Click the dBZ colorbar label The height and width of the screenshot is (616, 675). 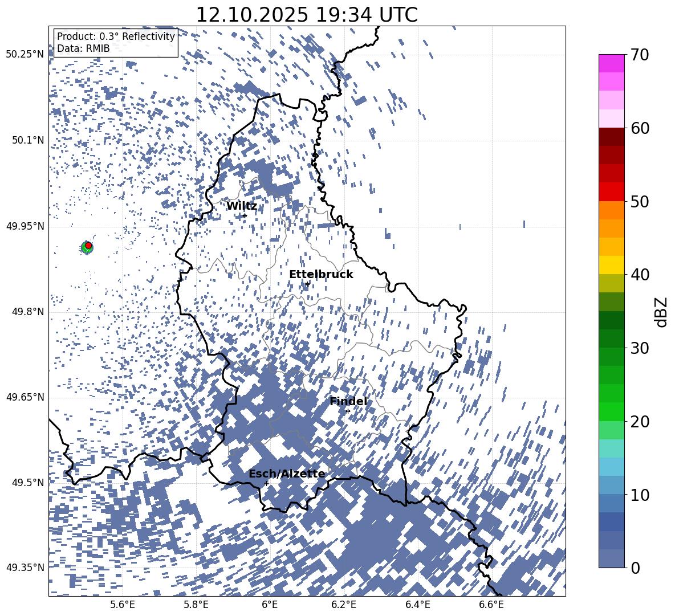tap(661, 312)
